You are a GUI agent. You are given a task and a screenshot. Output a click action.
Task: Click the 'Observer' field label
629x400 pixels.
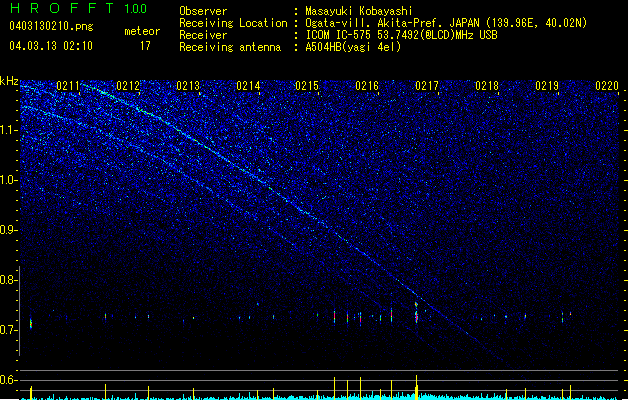(x=203, y=11)
